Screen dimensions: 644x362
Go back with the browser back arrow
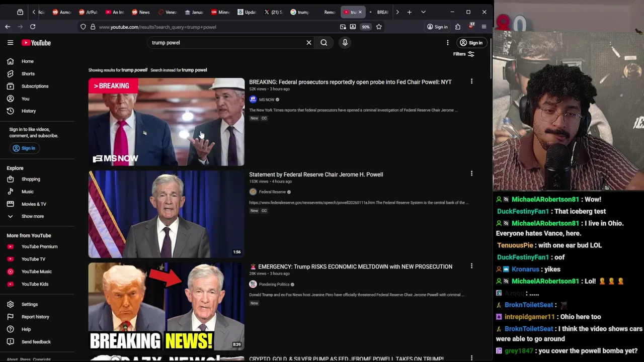click(x=8, y=27)
